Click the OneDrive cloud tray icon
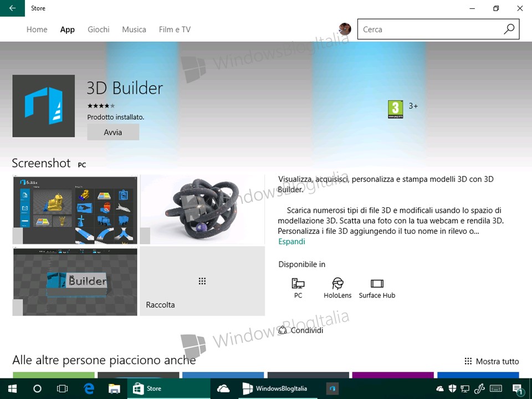The image size is (532, 399). (x=439, y=388)
